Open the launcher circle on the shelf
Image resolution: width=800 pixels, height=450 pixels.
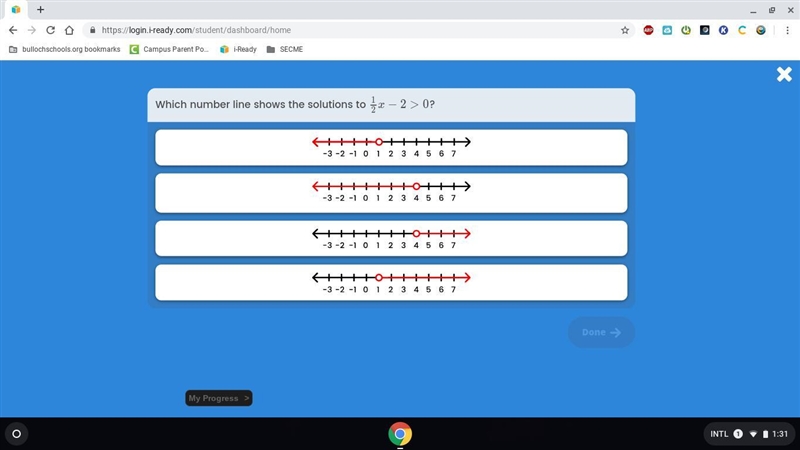[x=16, y=434]
